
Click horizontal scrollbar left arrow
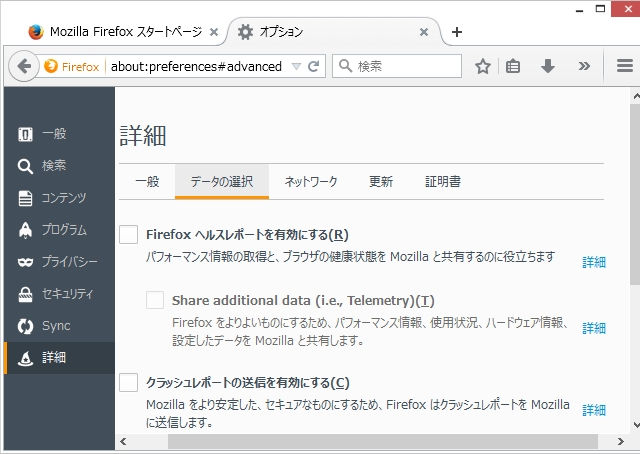123,441
